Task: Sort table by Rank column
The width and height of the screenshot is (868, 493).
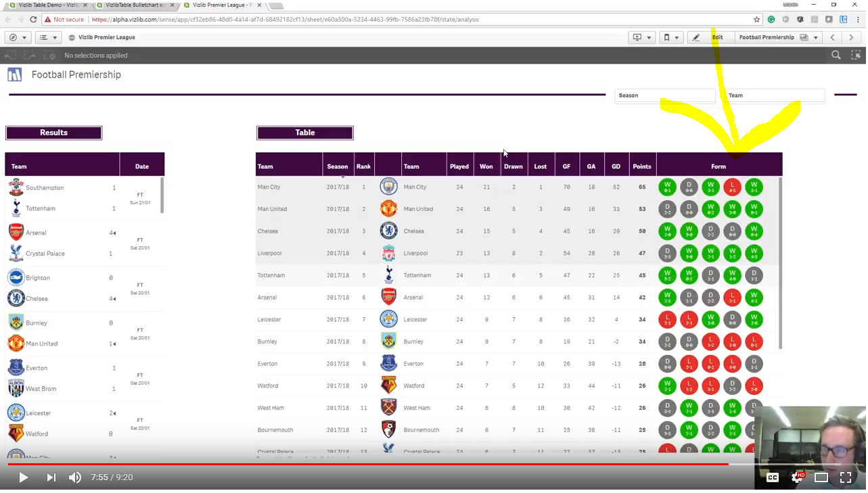Action: [364, 166]
